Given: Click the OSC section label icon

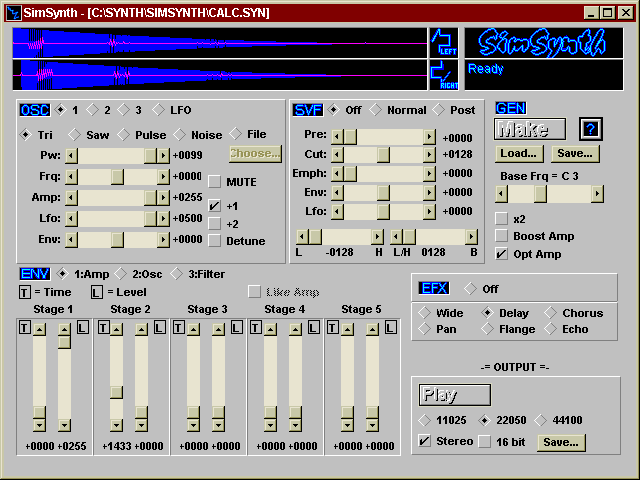Looking at the screenshot, I should [34, 110].
